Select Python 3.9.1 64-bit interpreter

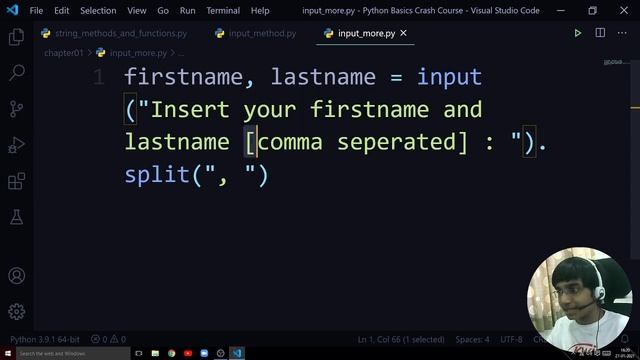tap(45, 339)
